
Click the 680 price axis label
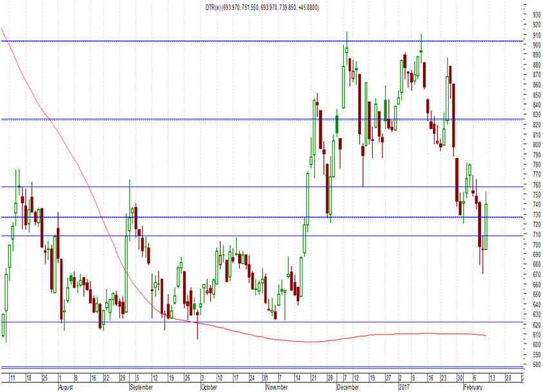[537, 264]
